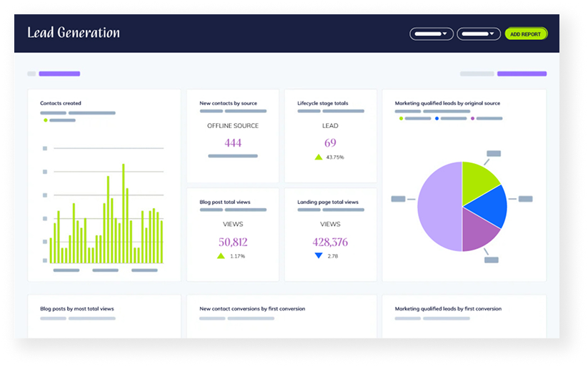The height and width of the screenshot is (367, 588).
Task: Open Blog post total views report
Action: click(224, 202)
